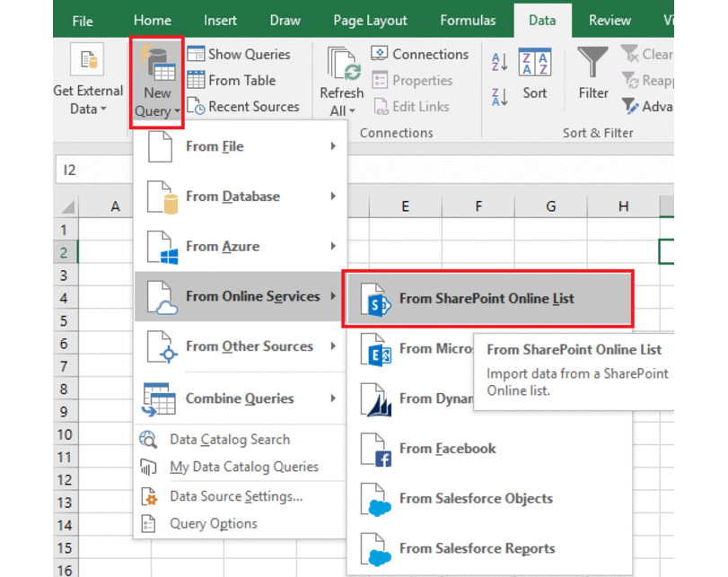The height and width of the screenshot is (577, 728).
Task: Select row 15 header
Action: click(65, 548)
